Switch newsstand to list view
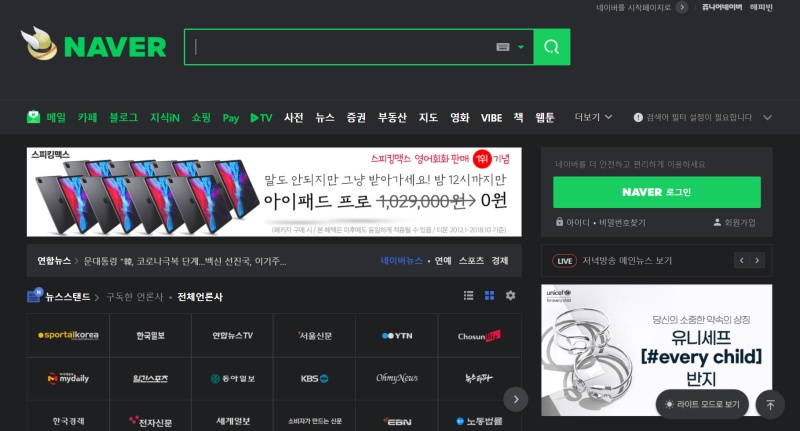The width and height of the screenshot is (800, 431). coord(468,295)
